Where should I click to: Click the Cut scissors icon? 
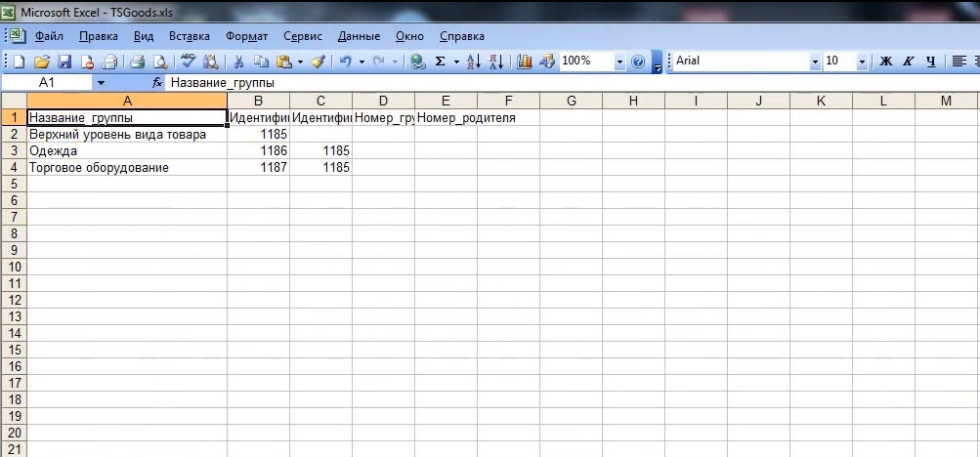tap(238, 62)
